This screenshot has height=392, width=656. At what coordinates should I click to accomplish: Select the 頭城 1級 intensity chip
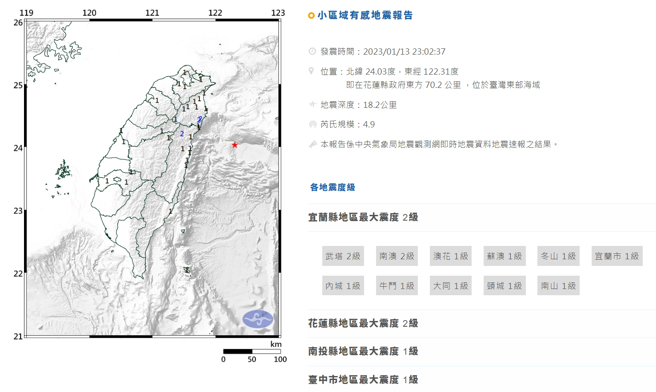[505, 286]
